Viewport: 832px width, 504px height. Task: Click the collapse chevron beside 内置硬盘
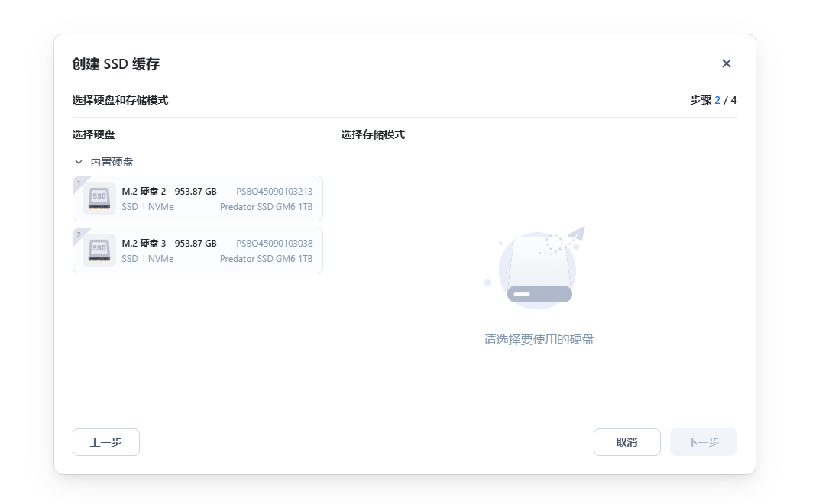point(78,162)
